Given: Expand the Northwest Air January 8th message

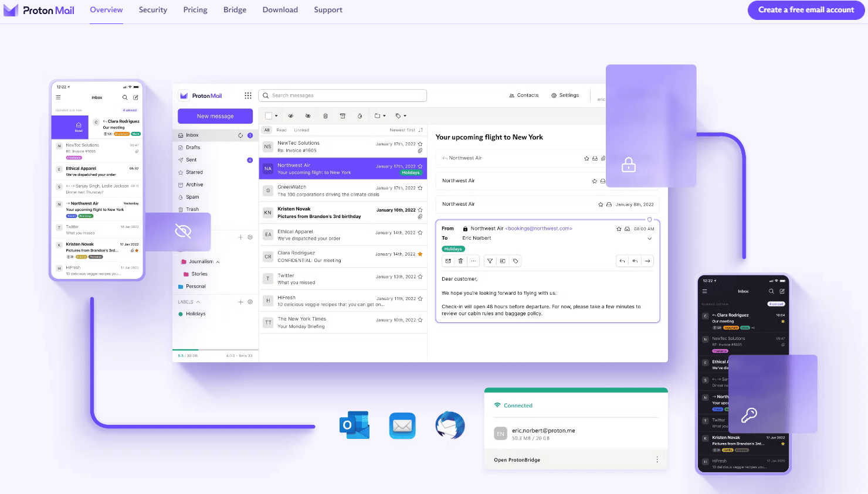Looking at the screenshot, I should pos(548,205).
